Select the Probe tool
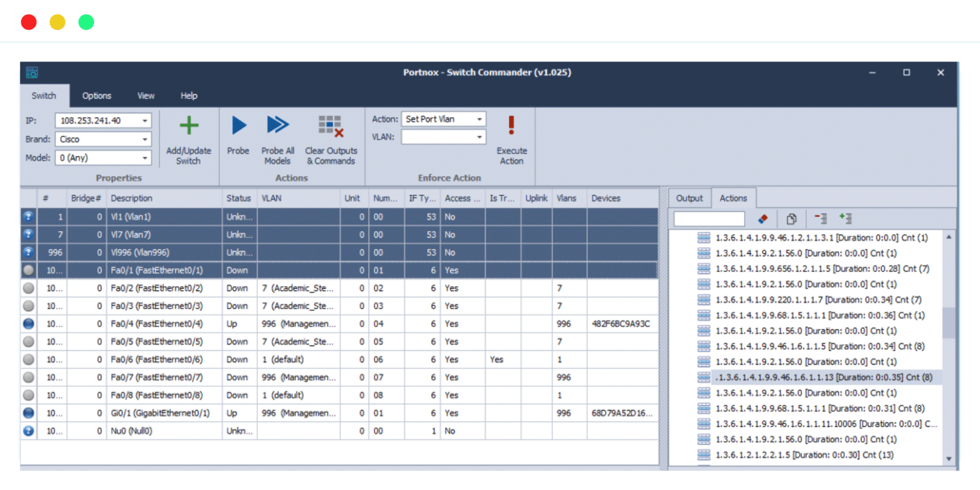 pos(238,125)
